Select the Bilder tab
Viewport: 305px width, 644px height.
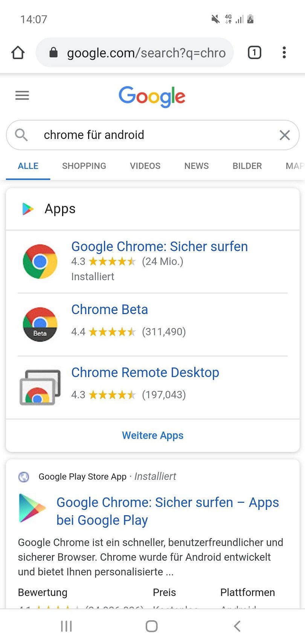(247, 166)
